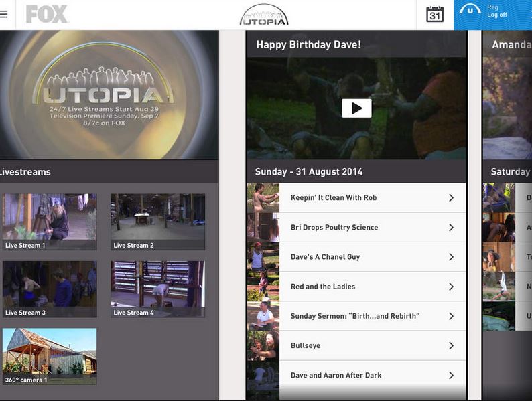Open yoga pose clip thumbnail in Saturday column
The image size is (532, 401).
[498, 287]
